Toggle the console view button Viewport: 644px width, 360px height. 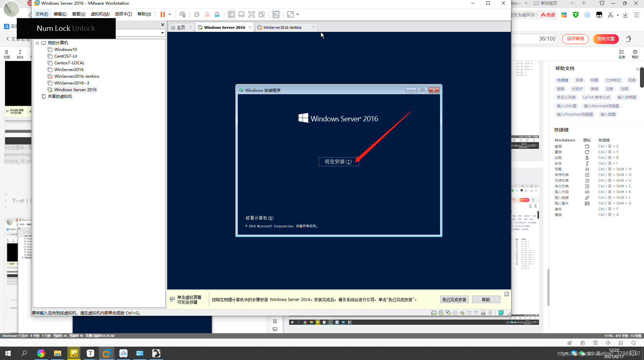[276, 14]
